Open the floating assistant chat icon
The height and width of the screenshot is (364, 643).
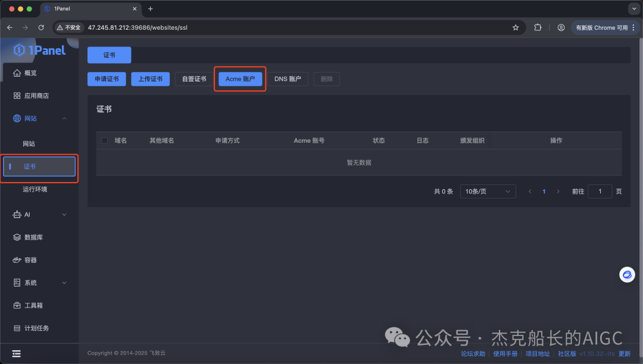[x=627, y=275]
